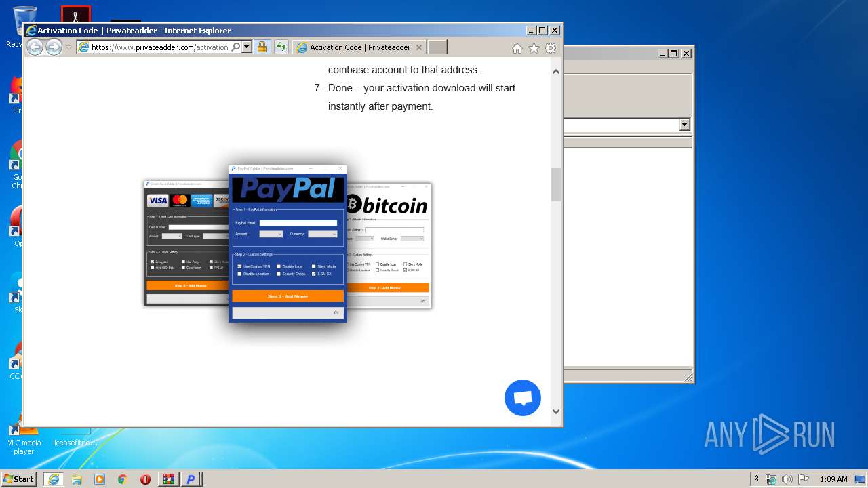Viewport: 868px width, 488px height.
Task: Click the 1:09 AM system clock
Action: pos(833,479)
